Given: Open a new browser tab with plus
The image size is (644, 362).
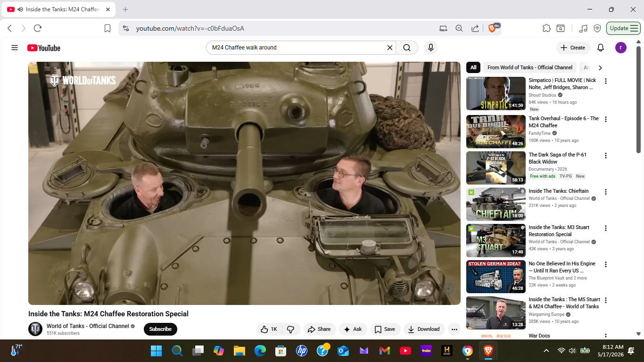Looking at the screenshot, I should point(125,9).
